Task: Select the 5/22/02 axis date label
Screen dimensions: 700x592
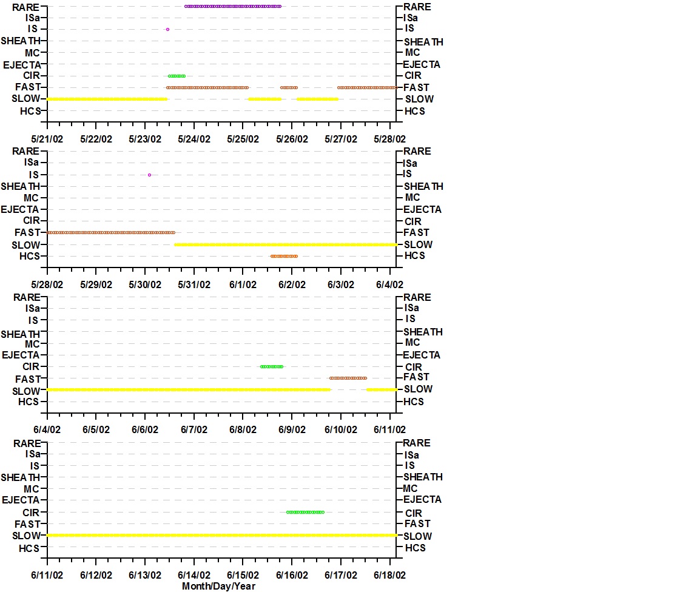Action: tap(96, 139)
